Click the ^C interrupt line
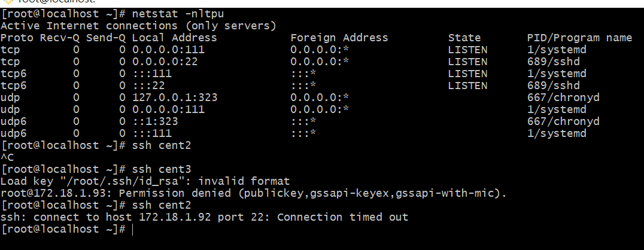Image resolution: width=644 pixels, height=250 pixels. tap(7, 157)
